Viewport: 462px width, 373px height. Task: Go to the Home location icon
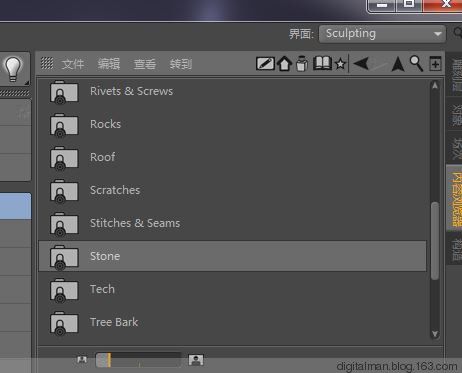284,63
